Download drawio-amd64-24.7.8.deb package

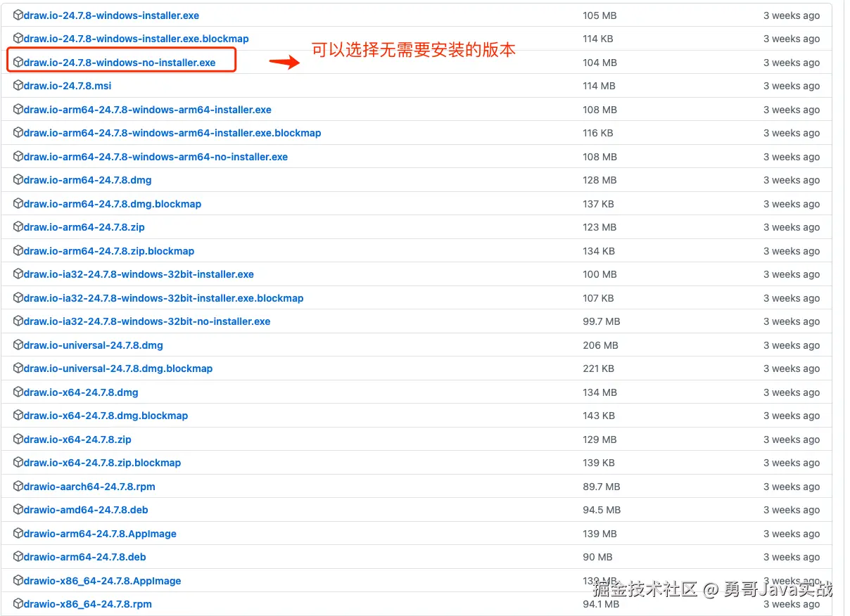(86, 510)
